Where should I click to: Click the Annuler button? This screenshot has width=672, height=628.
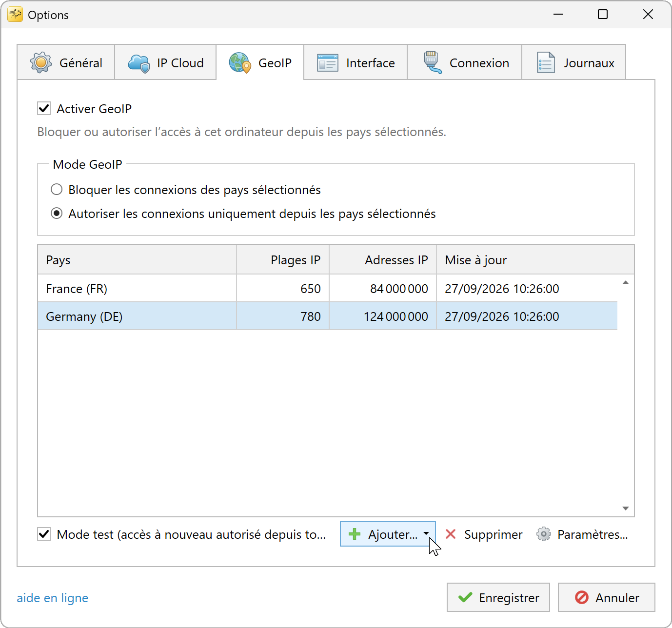607,597
